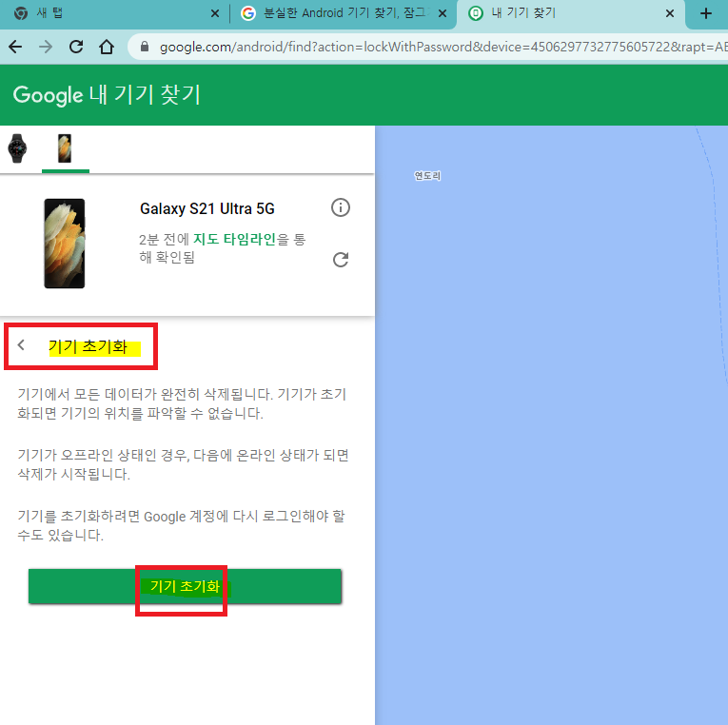Click the Galaxy S21 Ultra 5G phone image
728x725 pixels.
click(x=65, y=244)
